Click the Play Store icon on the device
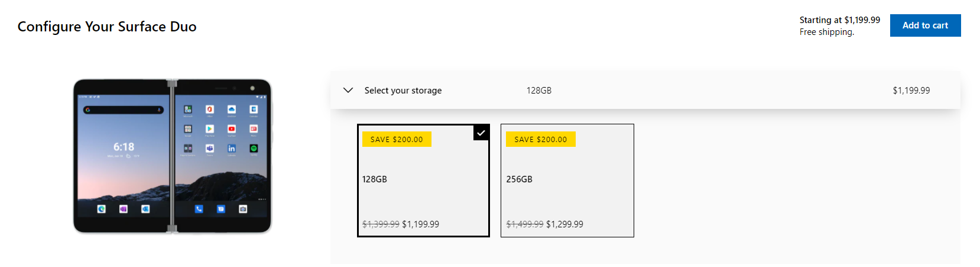The width and height of the screenshot is (980, 267). pos(210,129)
